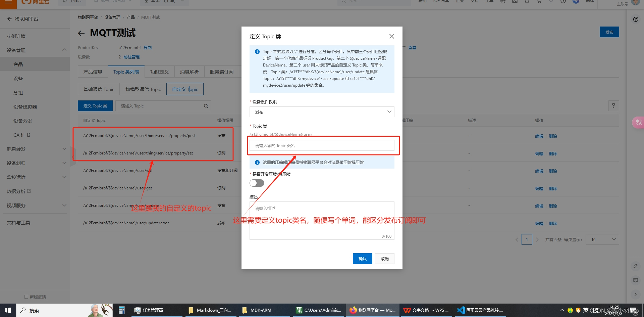Viewport: 644px width, 317px height.
Task: Switch to Firefox 物联网平台 taskbar item
Action: pos(372,310)
